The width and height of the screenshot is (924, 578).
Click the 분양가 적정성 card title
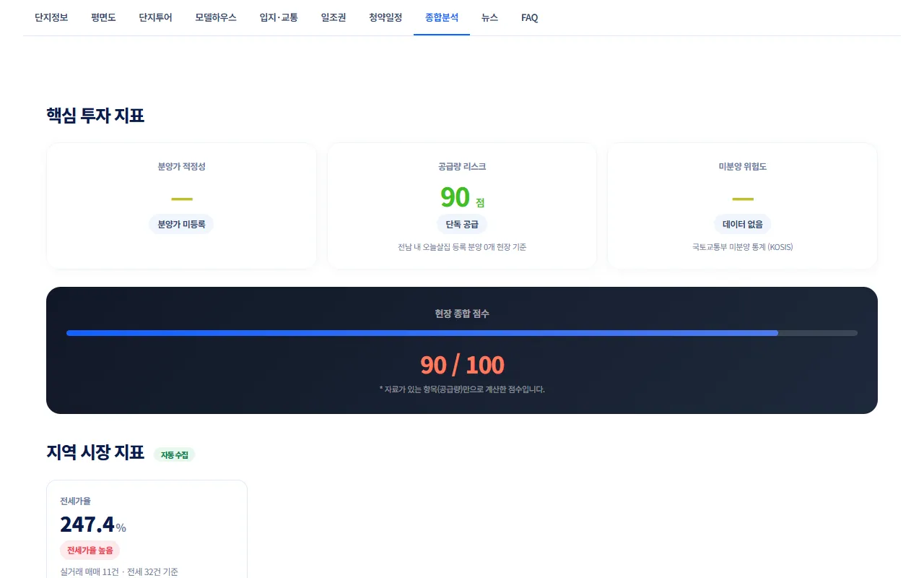181,166
